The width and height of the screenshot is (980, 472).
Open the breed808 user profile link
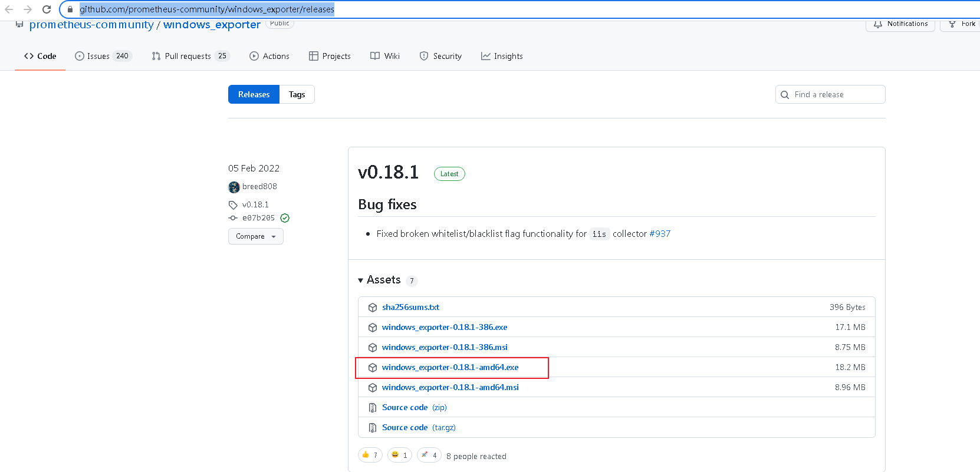click(259, 186)
